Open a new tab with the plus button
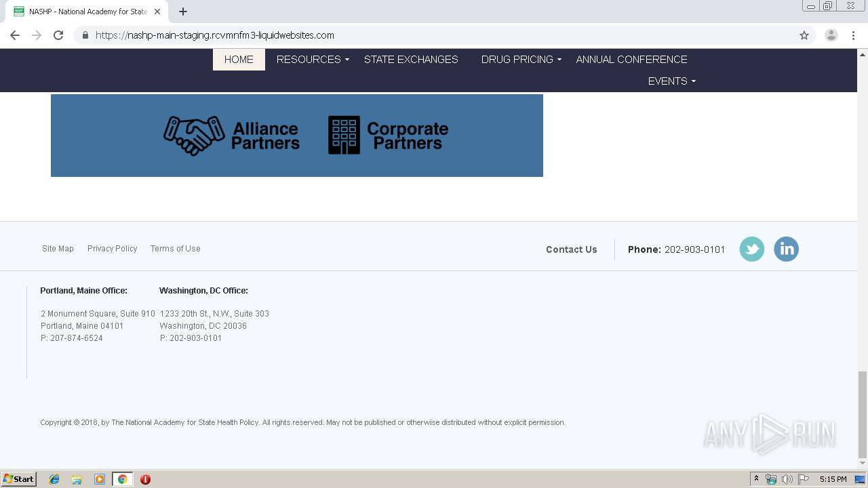 183,12
